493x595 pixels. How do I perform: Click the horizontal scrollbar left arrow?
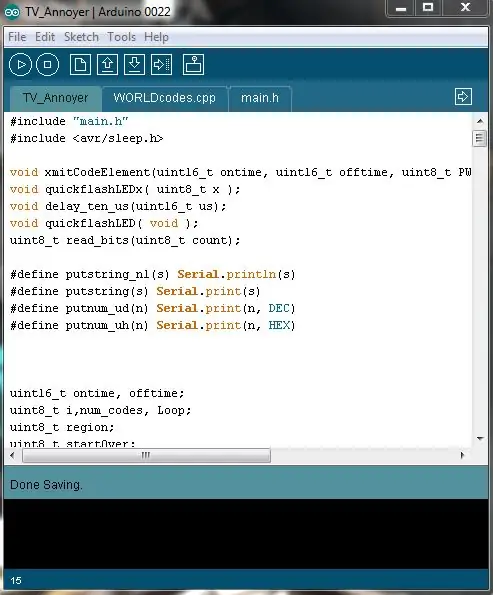pyautogui.click(x=13, y=455)
